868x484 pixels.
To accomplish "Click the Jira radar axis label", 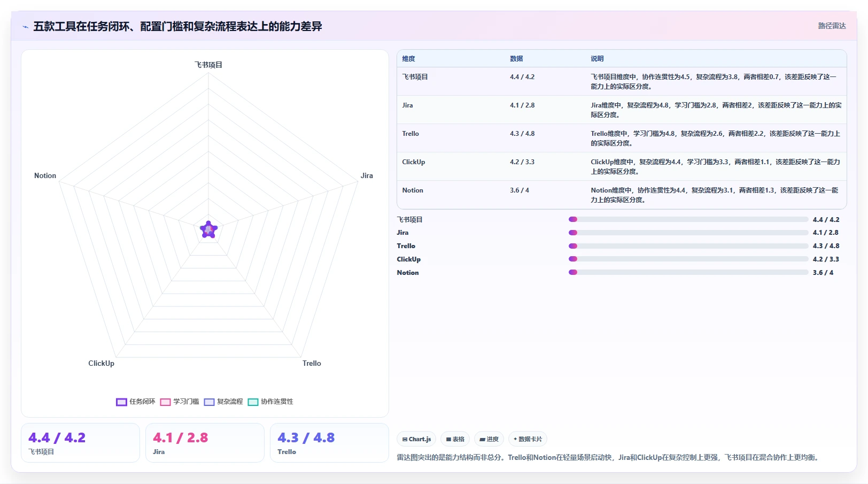I will click(367, 175).
